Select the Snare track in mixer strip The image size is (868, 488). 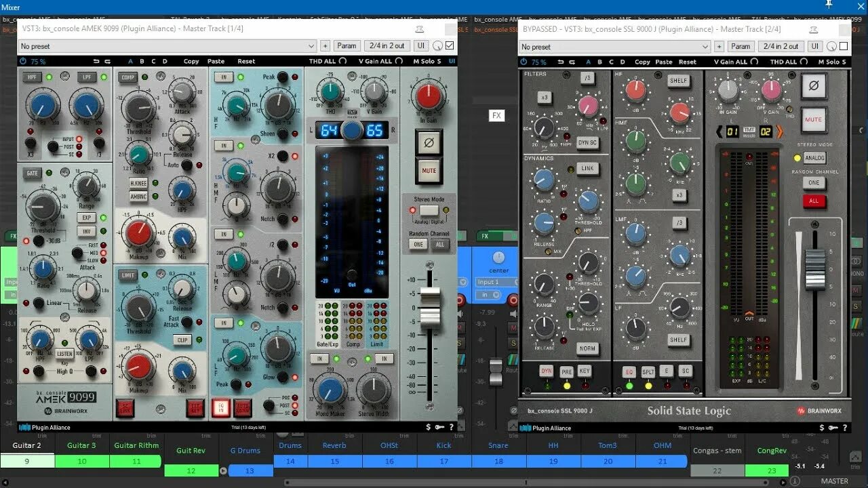[x=498, y=445]
